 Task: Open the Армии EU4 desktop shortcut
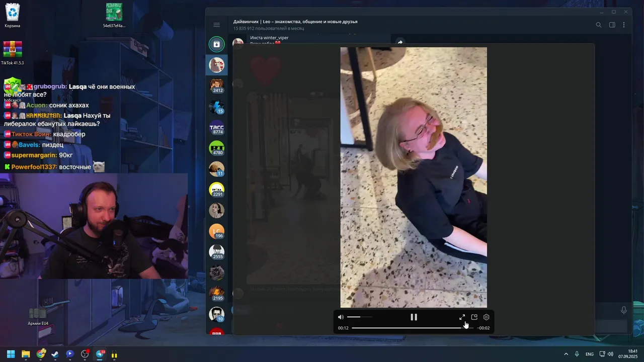(38, 316)
